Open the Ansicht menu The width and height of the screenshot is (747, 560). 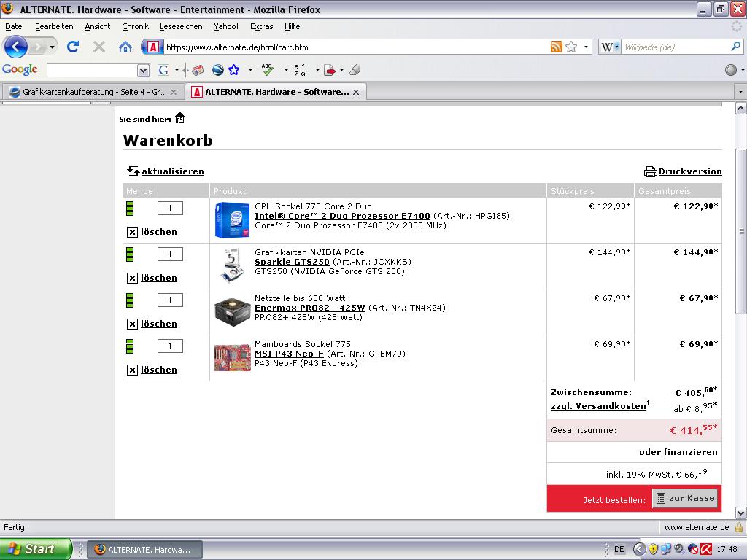(98, 26)
